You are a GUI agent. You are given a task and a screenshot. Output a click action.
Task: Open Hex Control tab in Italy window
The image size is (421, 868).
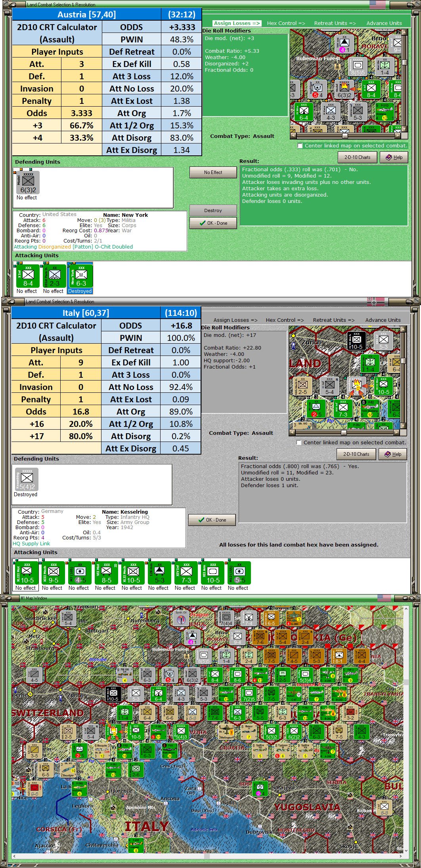285,320
